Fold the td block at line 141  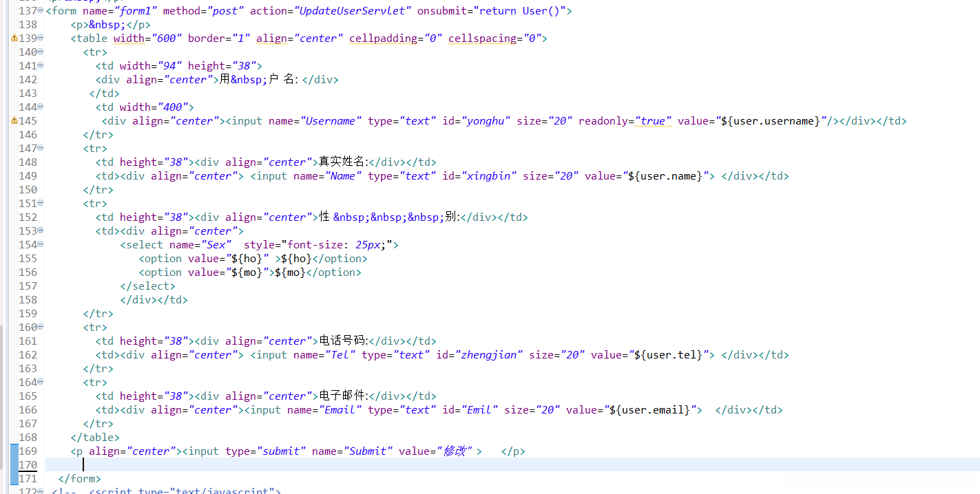point(40,65)
